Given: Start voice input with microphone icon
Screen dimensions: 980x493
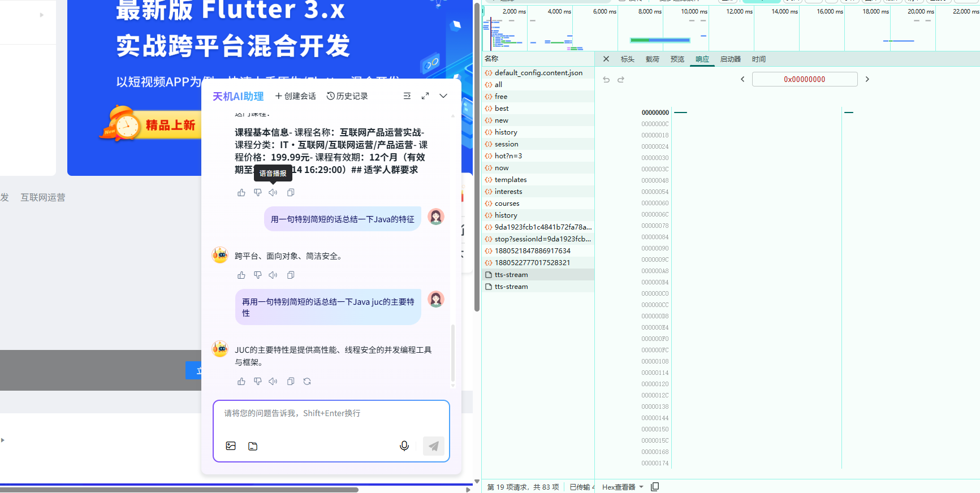Looking at the screenshot, I should tap(404, 446).
